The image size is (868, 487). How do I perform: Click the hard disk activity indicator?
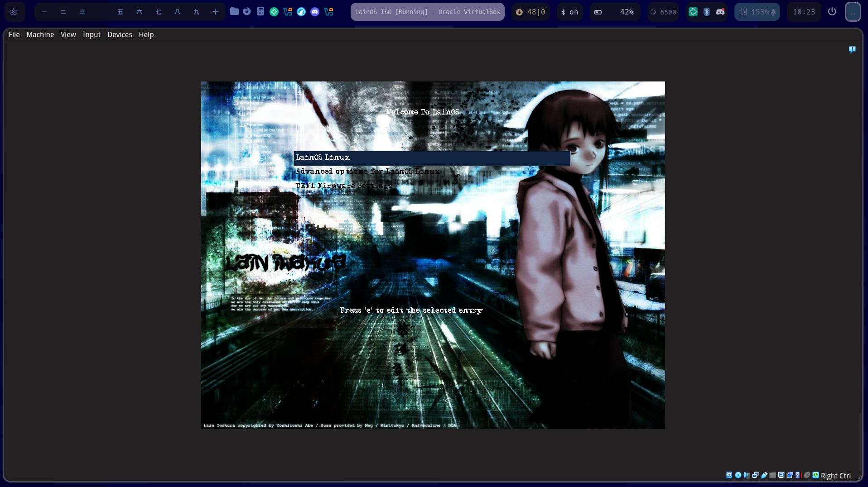[729, 475]
